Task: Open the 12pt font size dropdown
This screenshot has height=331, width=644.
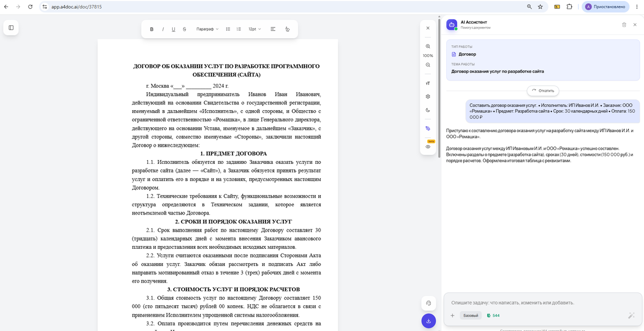Action: [254, 29]
